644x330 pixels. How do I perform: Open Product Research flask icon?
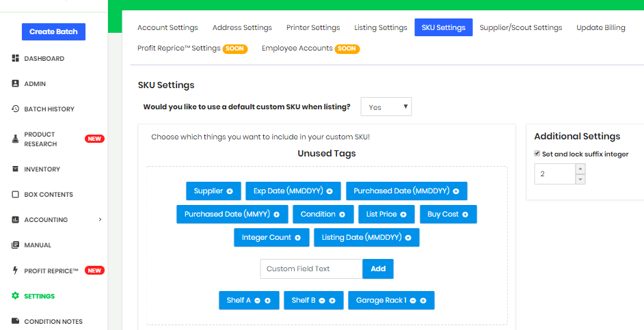pos(15,139)
